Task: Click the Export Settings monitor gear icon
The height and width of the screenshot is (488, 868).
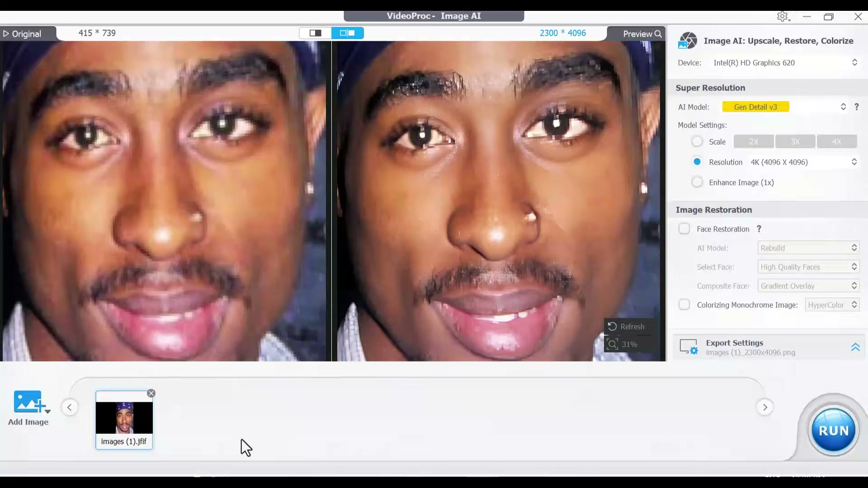Action: 689,347
